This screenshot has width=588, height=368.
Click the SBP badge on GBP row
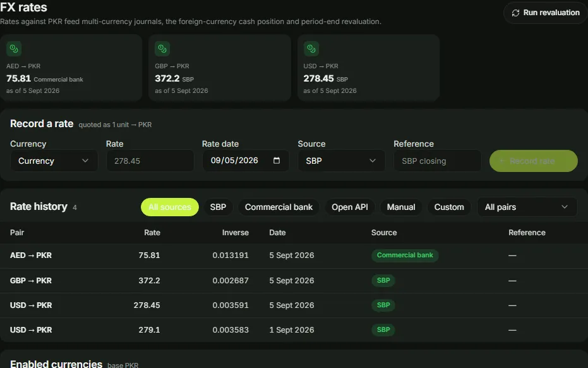tap(383, 281)
